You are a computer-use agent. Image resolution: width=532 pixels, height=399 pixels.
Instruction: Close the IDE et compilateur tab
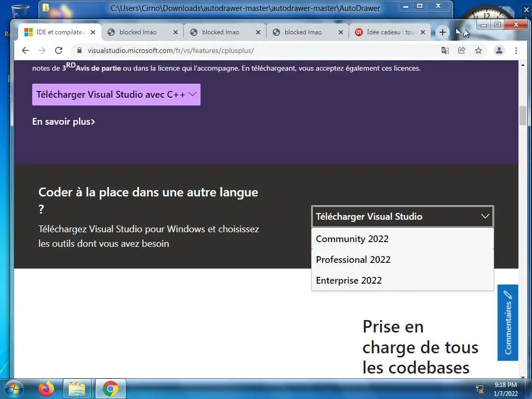93,32
